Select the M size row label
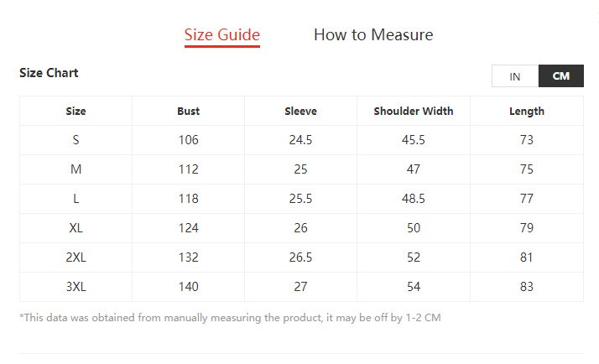This screenshot has width=599, height=364. point(76,169)
